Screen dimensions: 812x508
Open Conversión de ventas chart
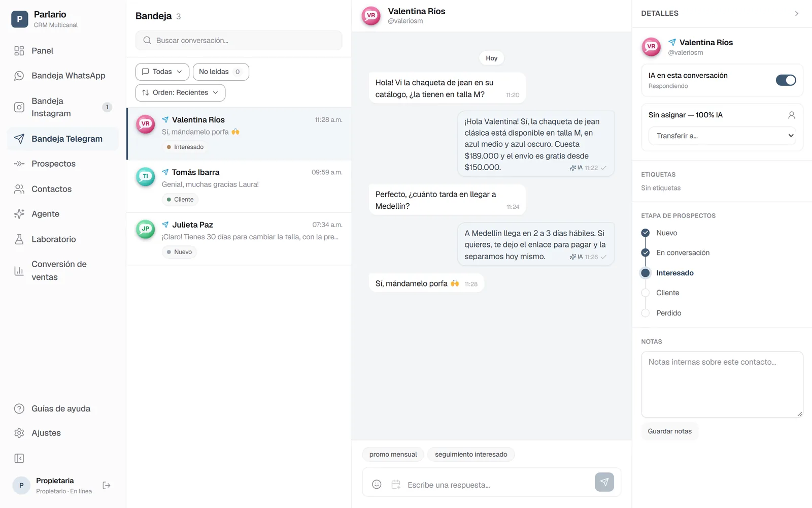pyautogui.click(x=63, y=271)
